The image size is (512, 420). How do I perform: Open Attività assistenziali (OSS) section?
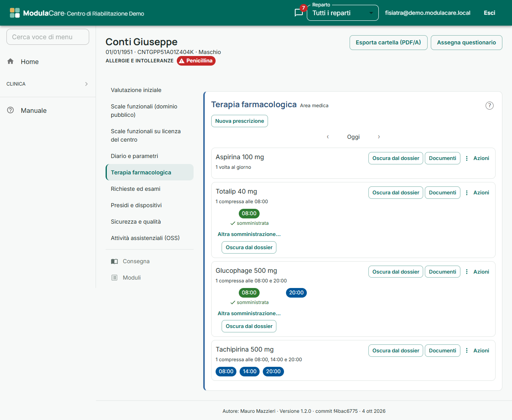150,238
